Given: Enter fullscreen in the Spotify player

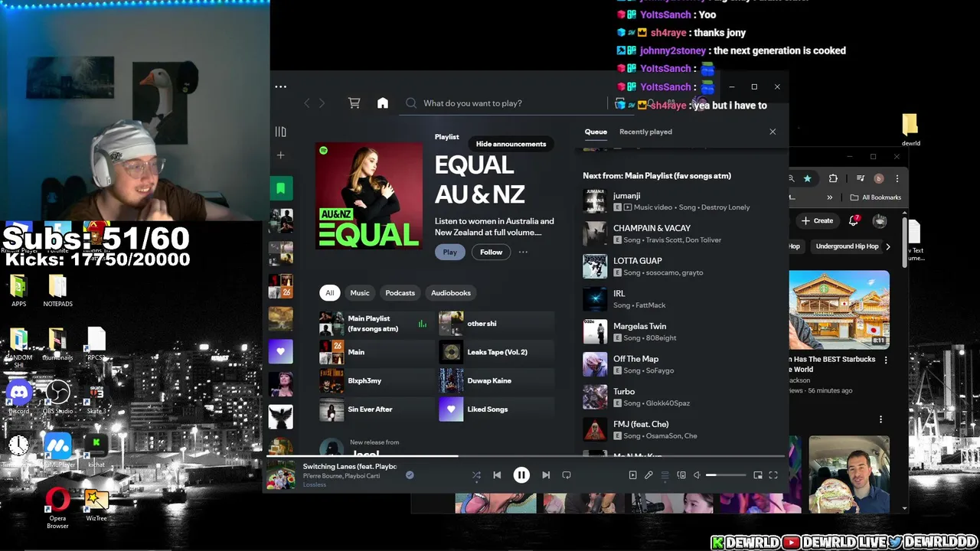Looking at the screenshot, I should click(x=773, y=475).
